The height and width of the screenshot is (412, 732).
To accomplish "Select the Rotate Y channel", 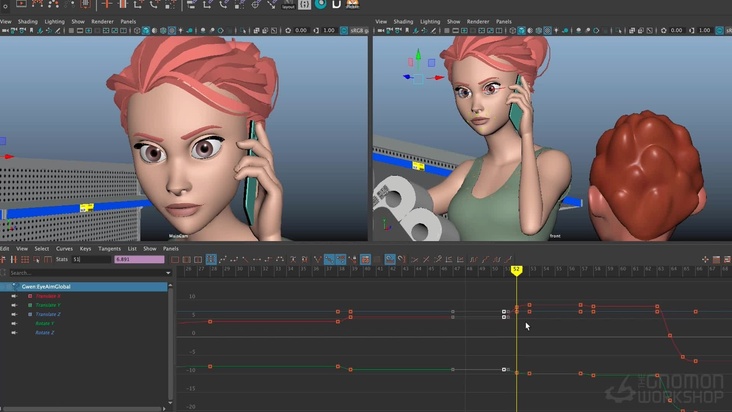I will pyautogui.click(x=45, y=323).
